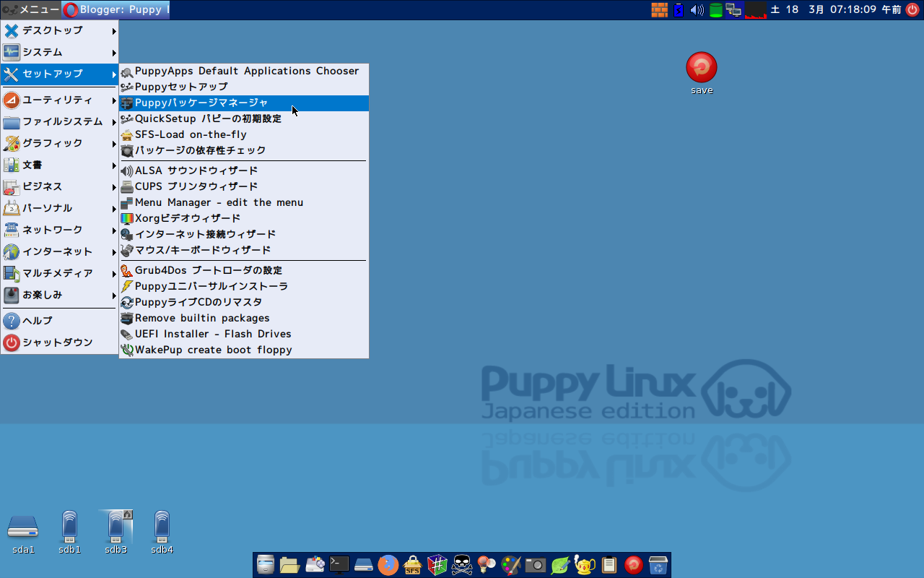Open the terminal console from the taskbar
This screenshot has height=578, width=924.
[338, 564]
